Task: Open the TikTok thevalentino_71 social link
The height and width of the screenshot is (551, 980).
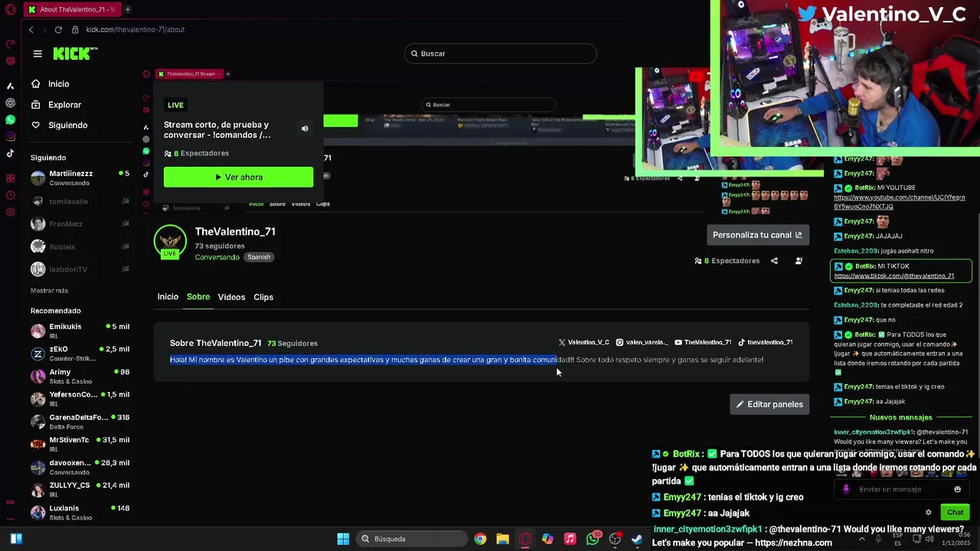Action: (765, 343)
